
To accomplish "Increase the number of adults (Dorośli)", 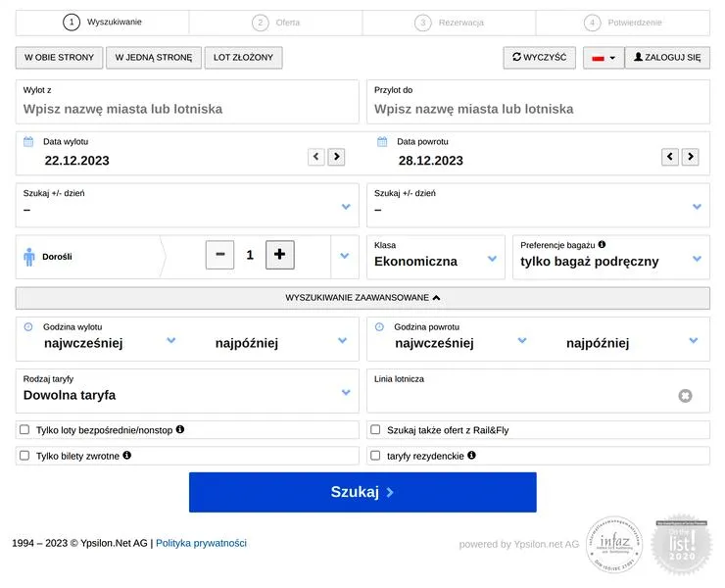I will pyautogui.click(x=280, y=255).
